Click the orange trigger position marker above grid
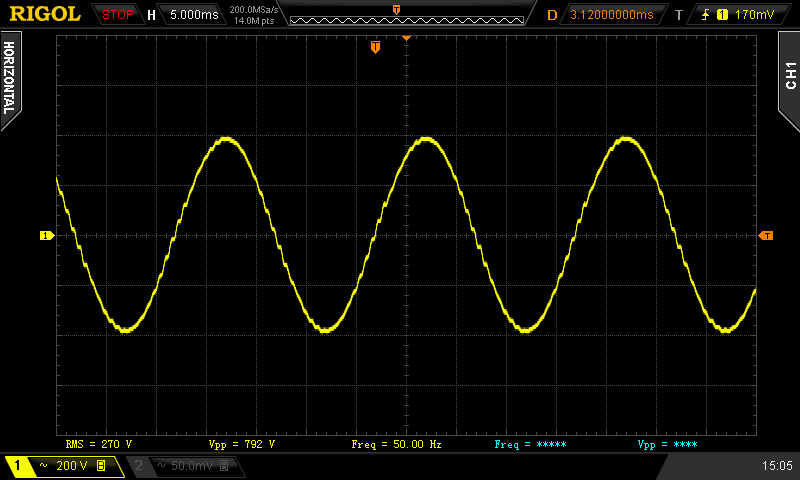The height and width of the screenshot is (480, 800). tap(375, 47)
